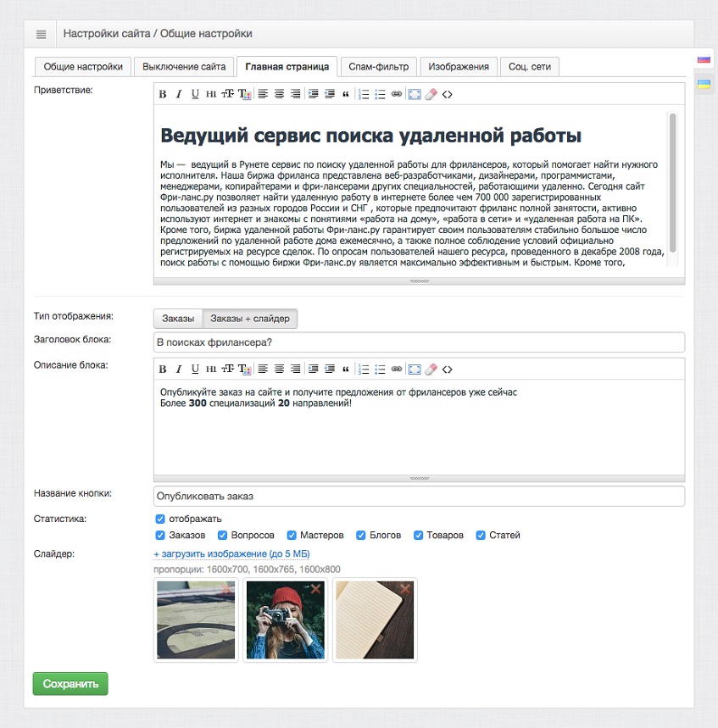Image resolution: width=718 pixels, height=728 pixels.
Task: Insert numbered list in the greeting editor
Action: [364, 94]
